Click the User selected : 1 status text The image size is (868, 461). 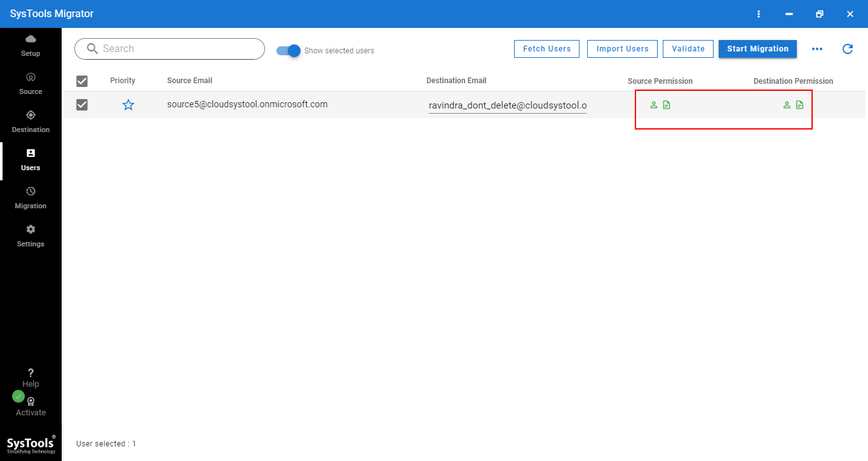tap(106, 444)
